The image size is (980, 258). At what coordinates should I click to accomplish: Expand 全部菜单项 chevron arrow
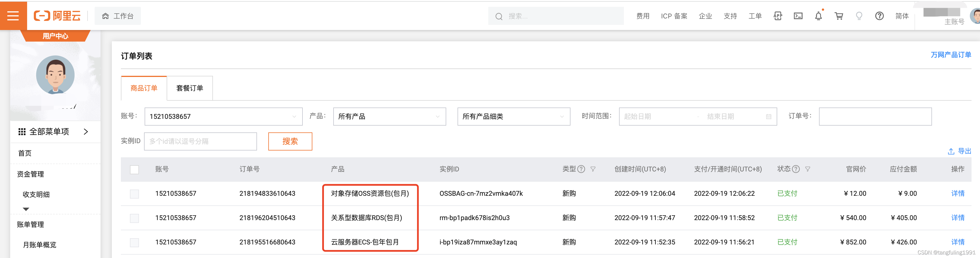click(x=86, y=132)
